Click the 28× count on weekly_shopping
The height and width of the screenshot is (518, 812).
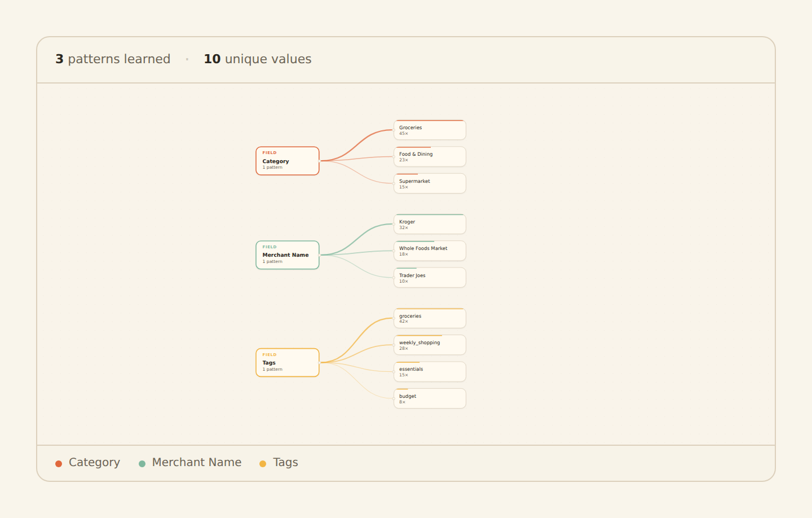tap(404, 349)
